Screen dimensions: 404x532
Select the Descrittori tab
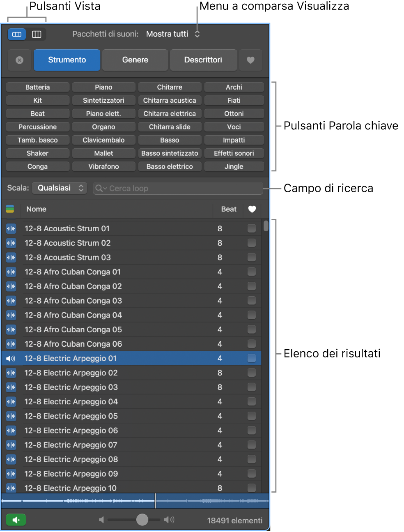(x=203, y=60)
